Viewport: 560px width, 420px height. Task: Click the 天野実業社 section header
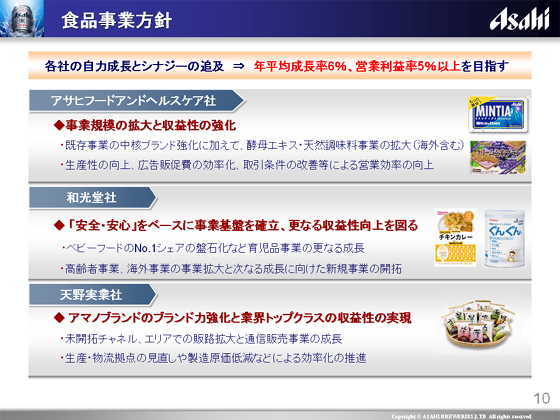tap(93, 295)
